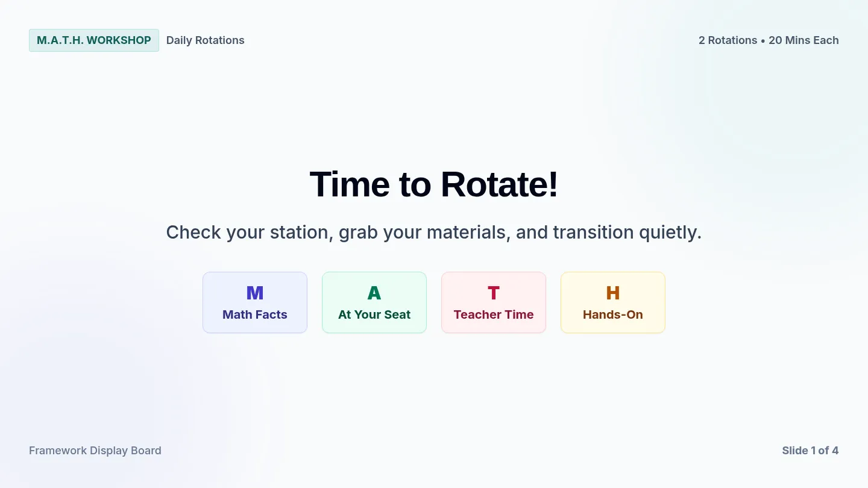Click the 'Check your station' subtitle line
The image size is (868, 488).
pos(434,233)
